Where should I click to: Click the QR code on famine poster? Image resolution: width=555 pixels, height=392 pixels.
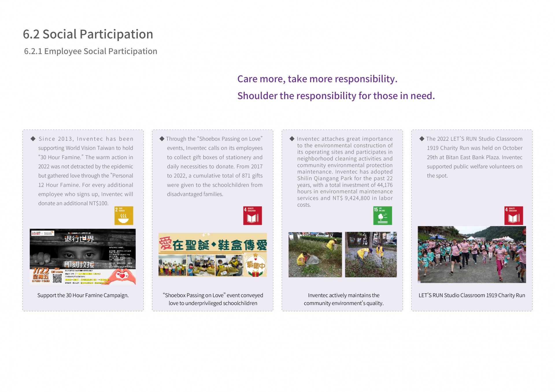coord(57,278)
